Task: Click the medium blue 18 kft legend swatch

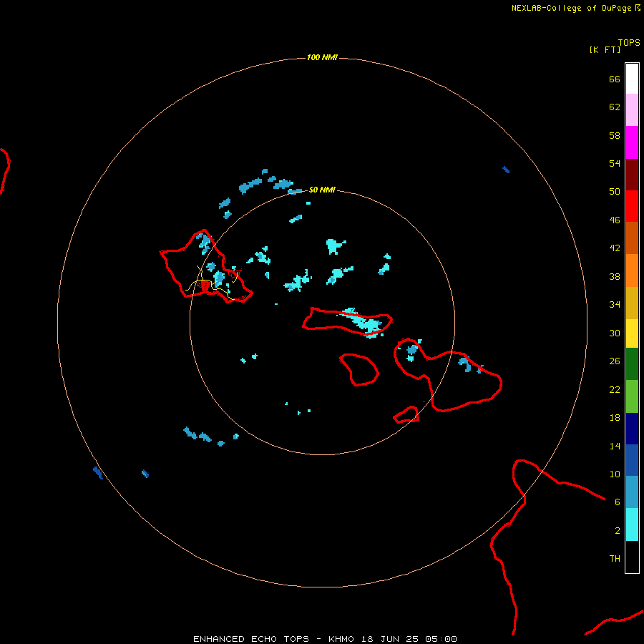Action: pos(632,460)
